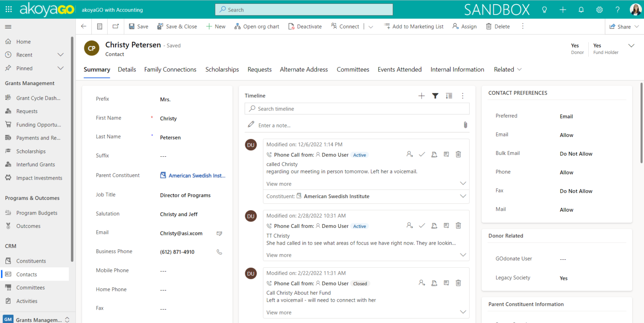Open timeline filter settings via funnel icon
This screenshot has width=644, height=323.
point(435,96)
